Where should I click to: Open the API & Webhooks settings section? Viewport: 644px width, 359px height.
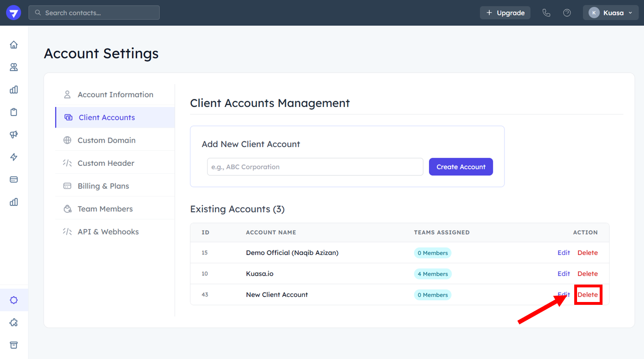click(x=108, y=232)
